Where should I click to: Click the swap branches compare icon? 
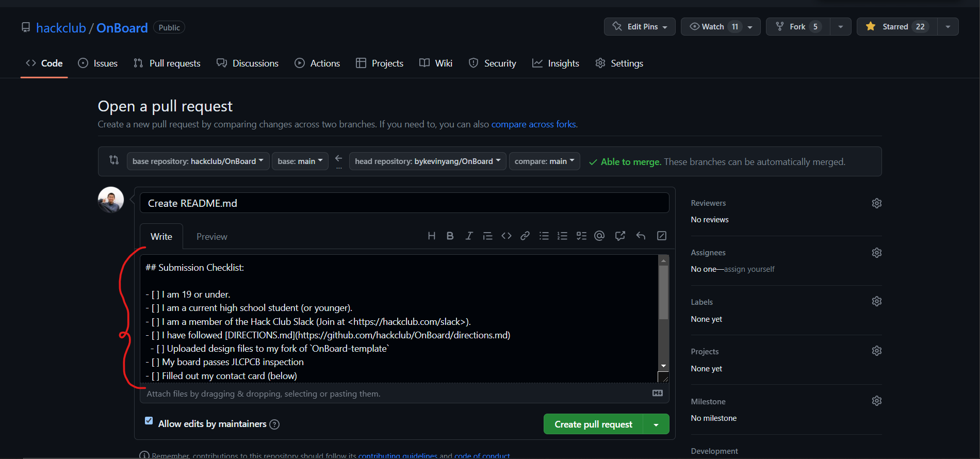[114, 160]
